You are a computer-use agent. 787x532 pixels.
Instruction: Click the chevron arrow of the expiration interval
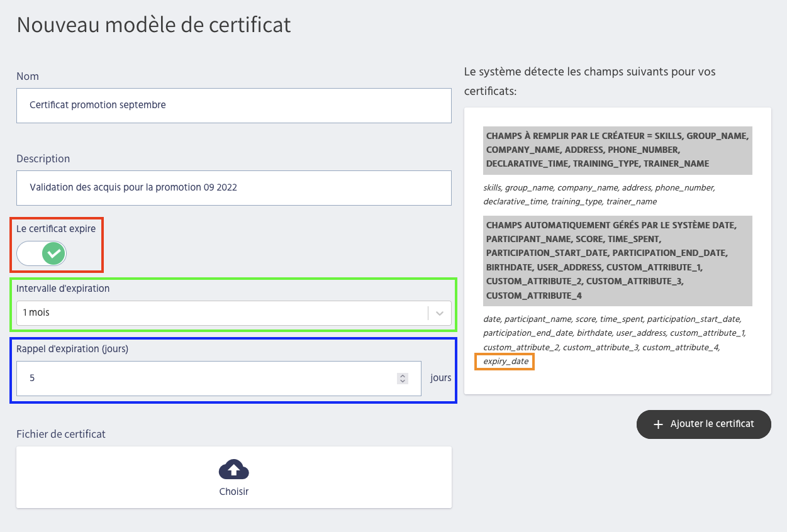pos(440,313)
